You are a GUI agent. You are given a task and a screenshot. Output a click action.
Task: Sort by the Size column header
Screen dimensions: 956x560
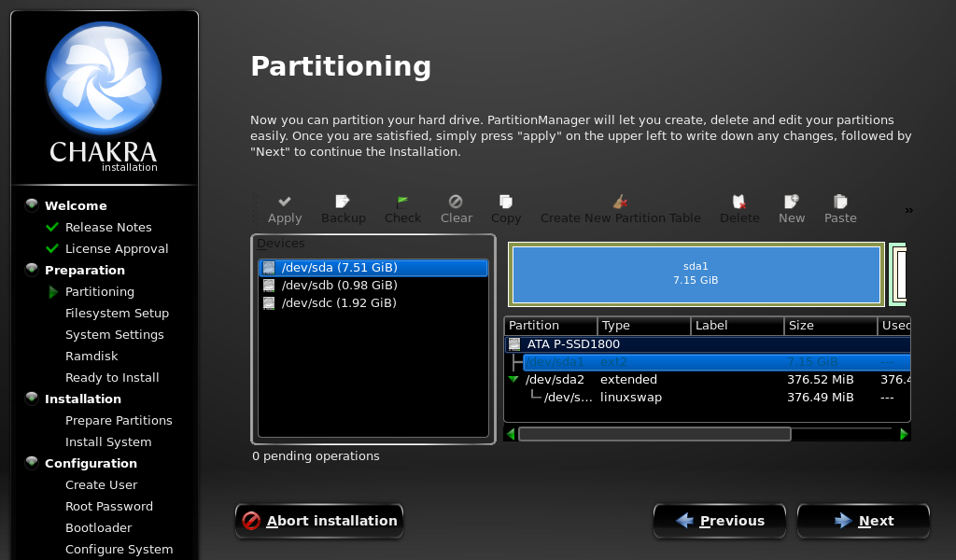pos(830,326)
